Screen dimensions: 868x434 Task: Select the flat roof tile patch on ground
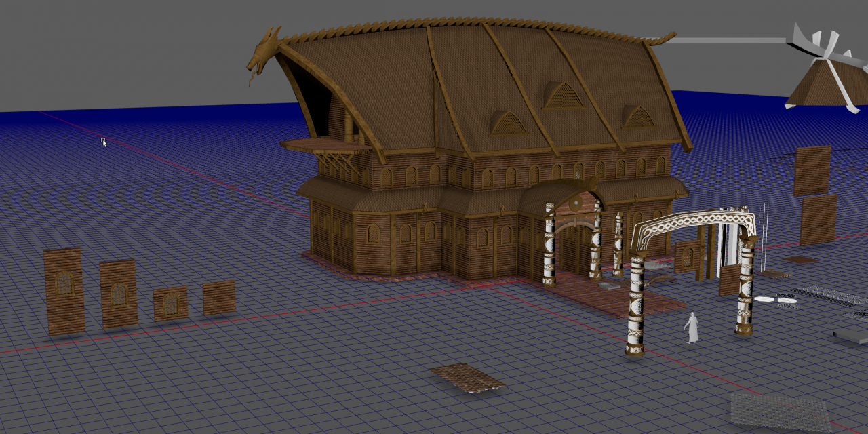[468, 378]
